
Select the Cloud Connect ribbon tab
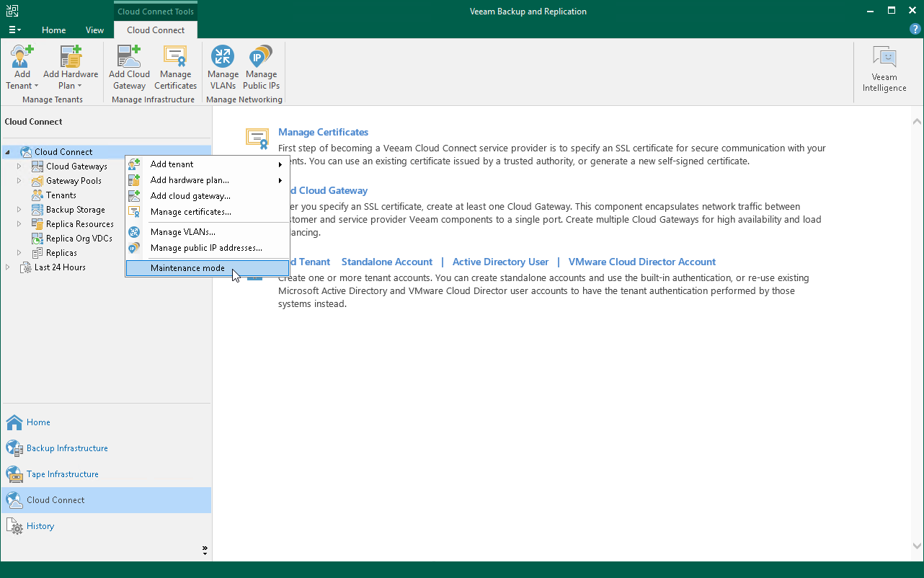click(156, 30)
